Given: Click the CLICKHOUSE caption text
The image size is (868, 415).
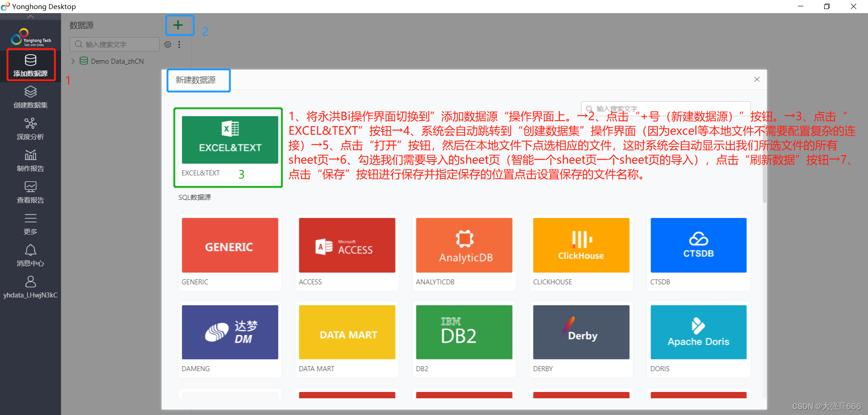Looking at the screenshot, I should click(552, 282).
